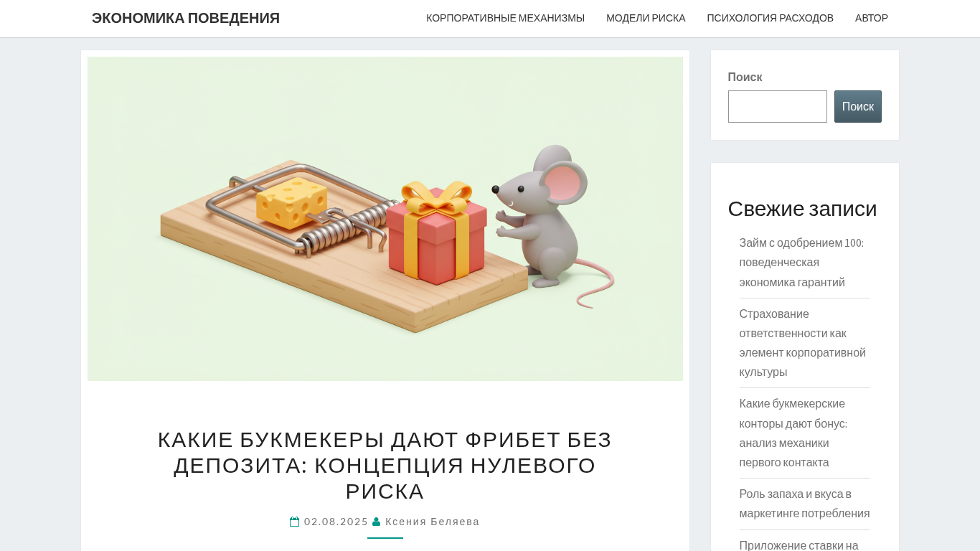The height and width of the screenshot is (551, 980).
Task: Click the author person icon
Action: 376,522
